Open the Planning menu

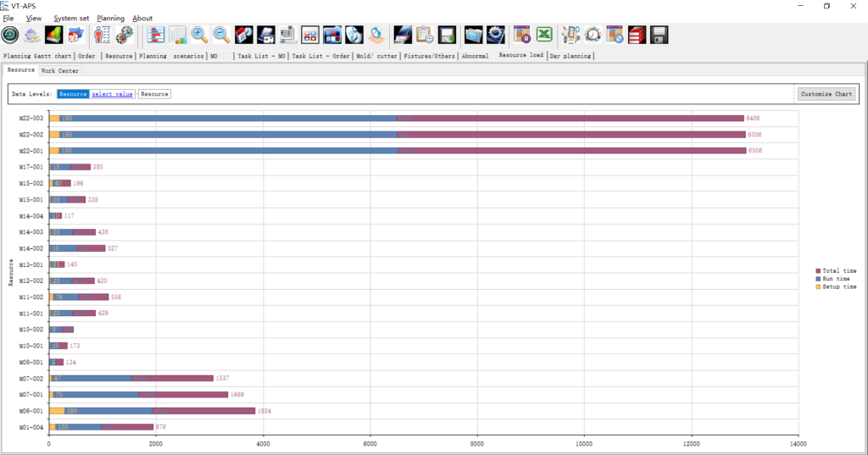[110, 18]
